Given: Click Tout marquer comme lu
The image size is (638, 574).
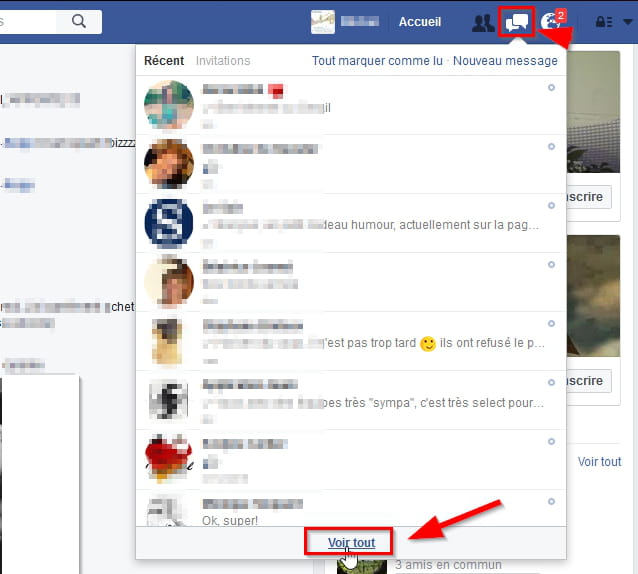Looking at the screenshot, I should 377,61.
